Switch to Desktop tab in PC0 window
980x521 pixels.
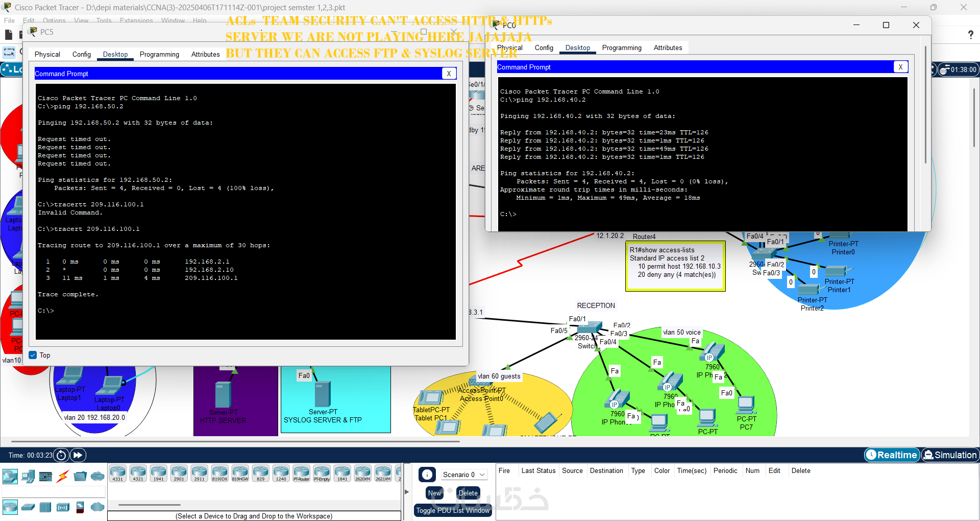point(578,48)
